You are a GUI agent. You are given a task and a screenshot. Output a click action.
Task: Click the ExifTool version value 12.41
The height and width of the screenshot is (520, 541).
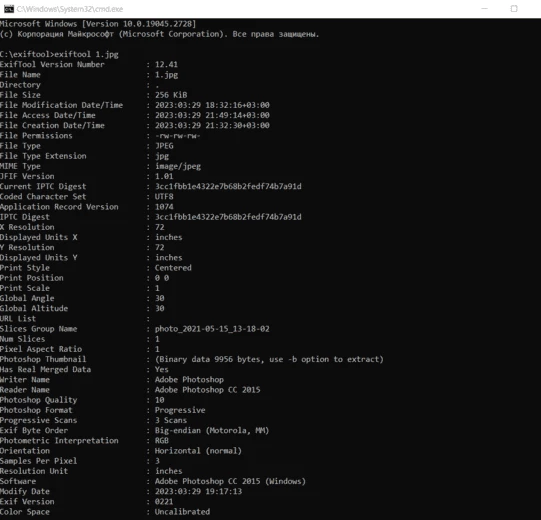166,65
